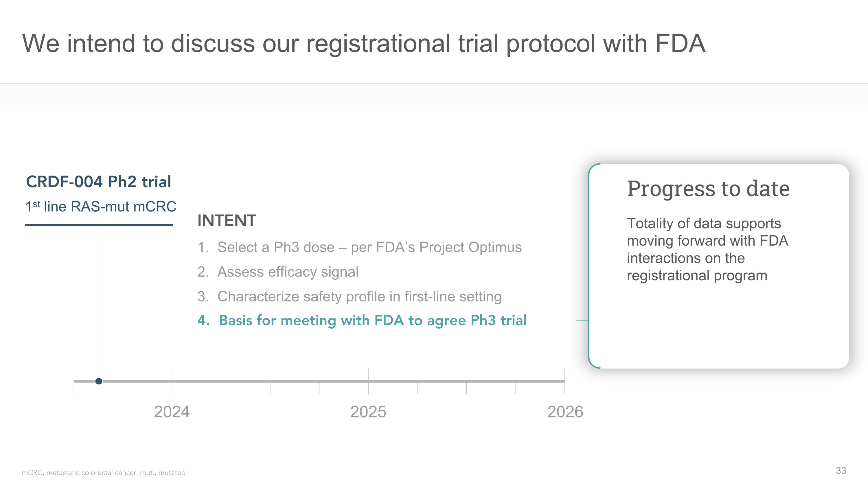
Task: Click the 2025 year label
Action: click(x=368, y=412)
